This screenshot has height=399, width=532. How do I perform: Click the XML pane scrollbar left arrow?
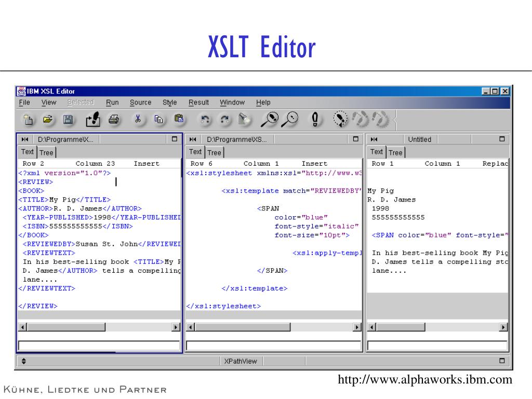23,327
